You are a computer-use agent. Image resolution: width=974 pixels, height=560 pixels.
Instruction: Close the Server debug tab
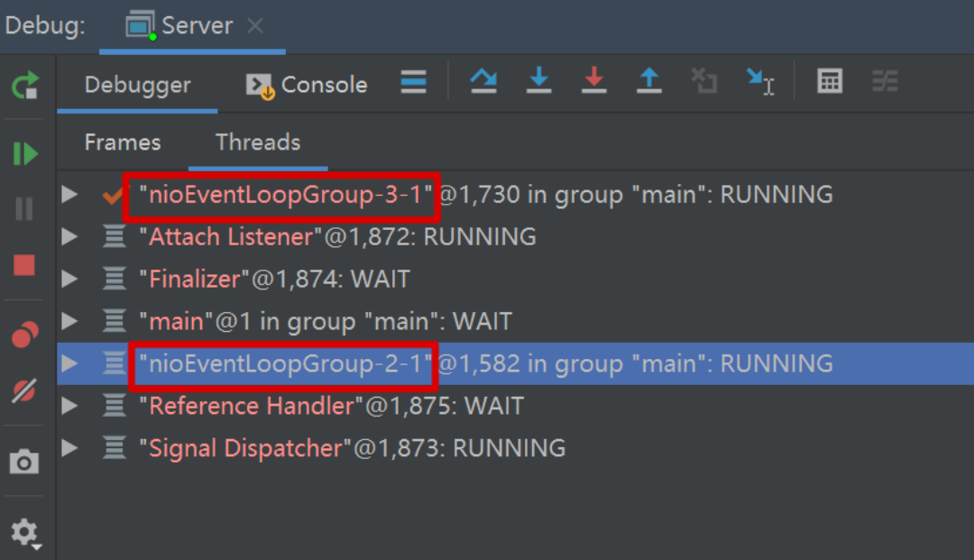pyautogui.click(x=254, y=25)
